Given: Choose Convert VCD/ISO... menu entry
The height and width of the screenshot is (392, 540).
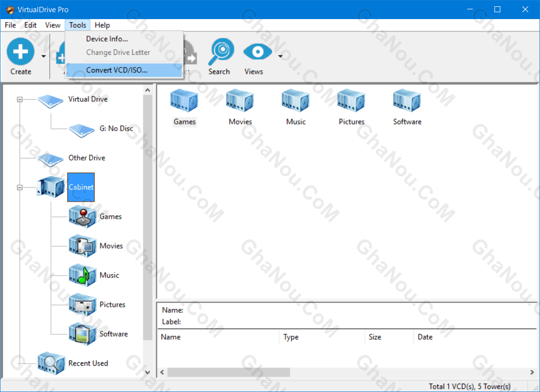Looking at the screenshot, I should pyautogui.click(x=124, y=70).
